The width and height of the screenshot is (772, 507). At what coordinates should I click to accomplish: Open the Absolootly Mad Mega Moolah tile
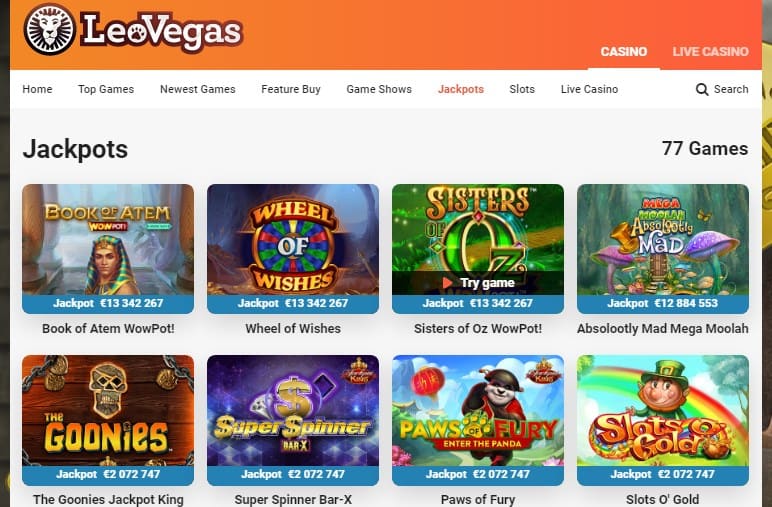663,249
